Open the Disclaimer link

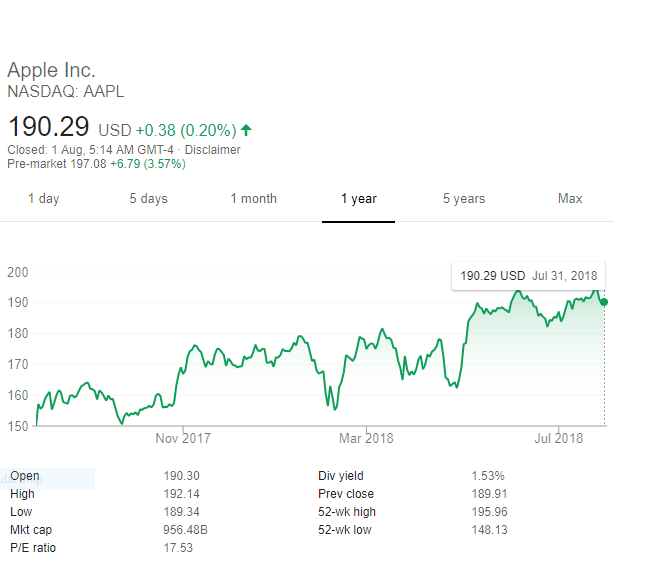pos(213,150)
